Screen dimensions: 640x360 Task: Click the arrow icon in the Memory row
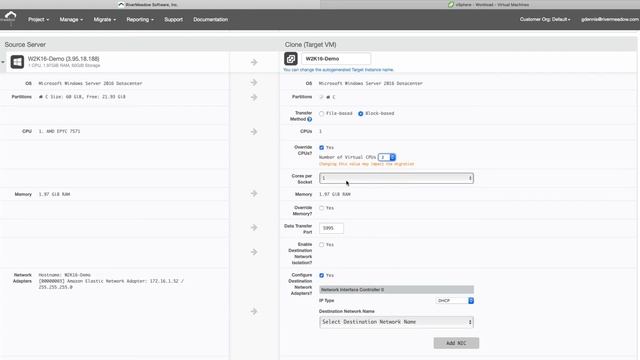(254, 193)
